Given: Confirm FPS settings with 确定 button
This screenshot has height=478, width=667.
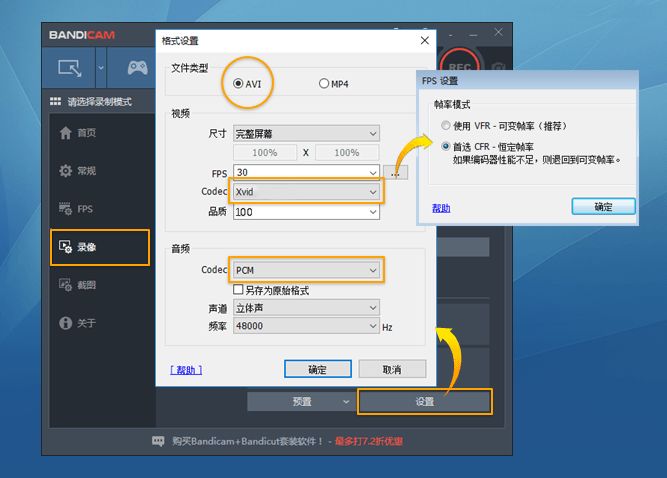Looking at the screenshot, I should click(603, 207).
